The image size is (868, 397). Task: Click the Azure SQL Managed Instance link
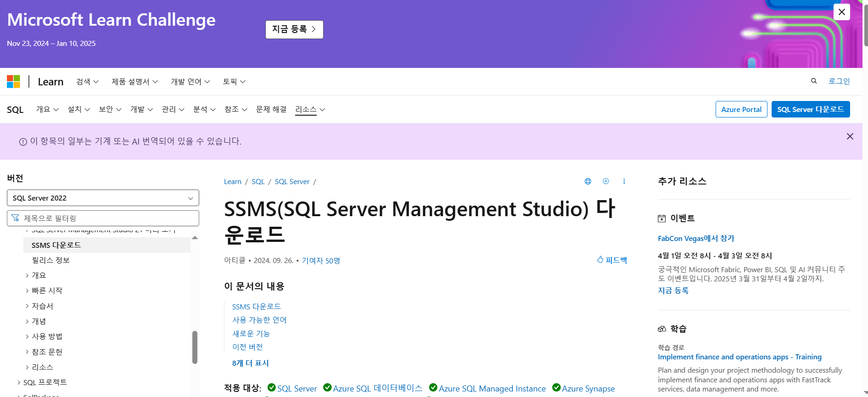pos(492,388)
